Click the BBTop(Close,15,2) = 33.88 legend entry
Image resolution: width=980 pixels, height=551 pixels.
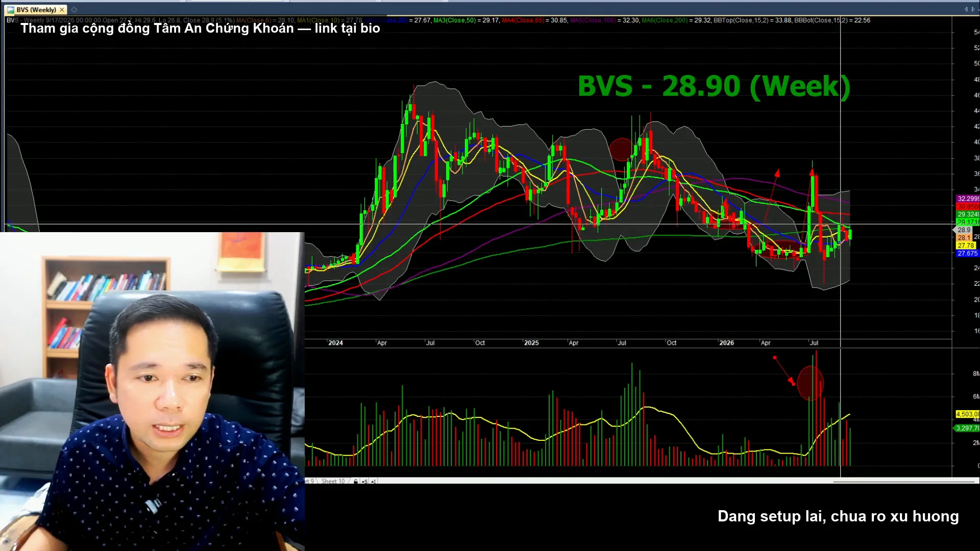(x=752, y=20)
